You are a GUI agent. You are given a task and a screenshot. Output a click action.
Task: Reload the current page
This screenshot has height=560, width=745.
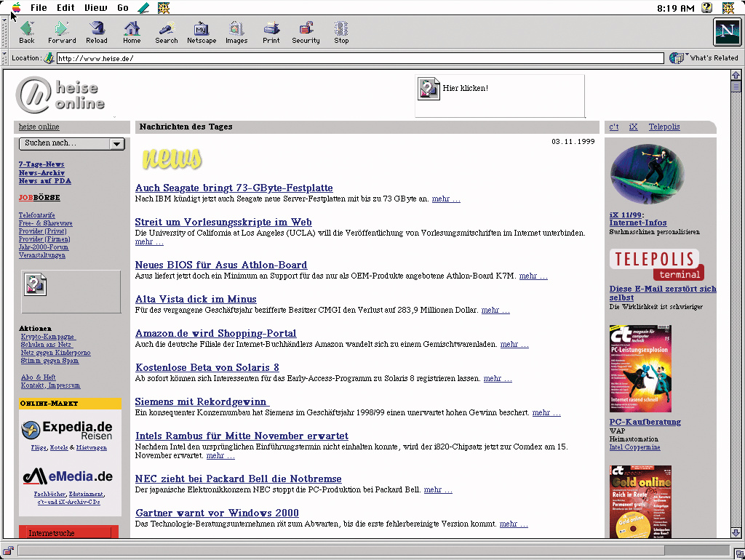[97, 32]
